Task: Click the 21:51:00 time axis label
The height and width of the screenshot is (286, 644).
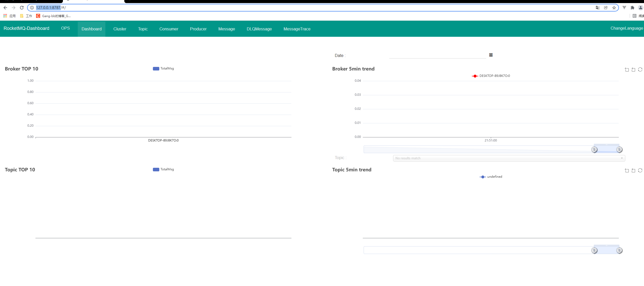Action: pos(491,140)
